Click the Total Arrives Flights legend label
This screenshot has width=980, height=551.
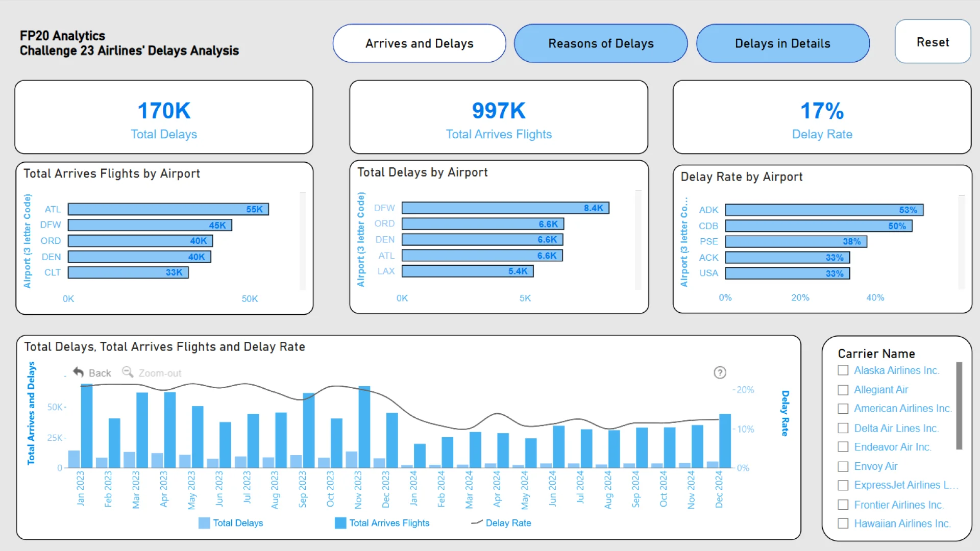pos(389,523)
